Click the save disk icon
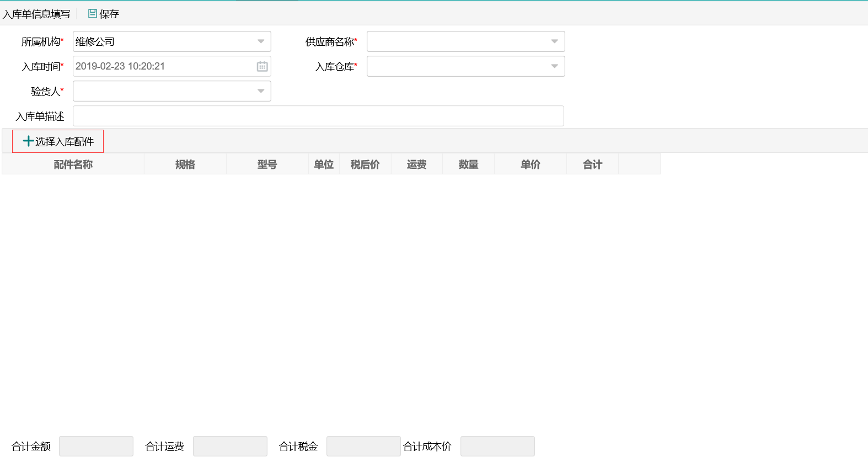 tap(93, 14)
